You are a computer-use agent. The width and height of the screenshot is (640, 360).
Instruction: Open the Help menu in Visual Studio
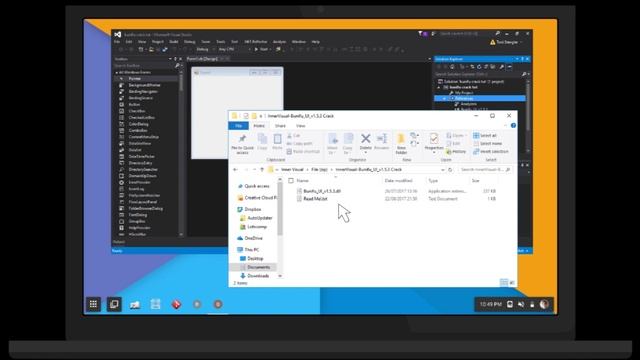(x=316, y=42)
